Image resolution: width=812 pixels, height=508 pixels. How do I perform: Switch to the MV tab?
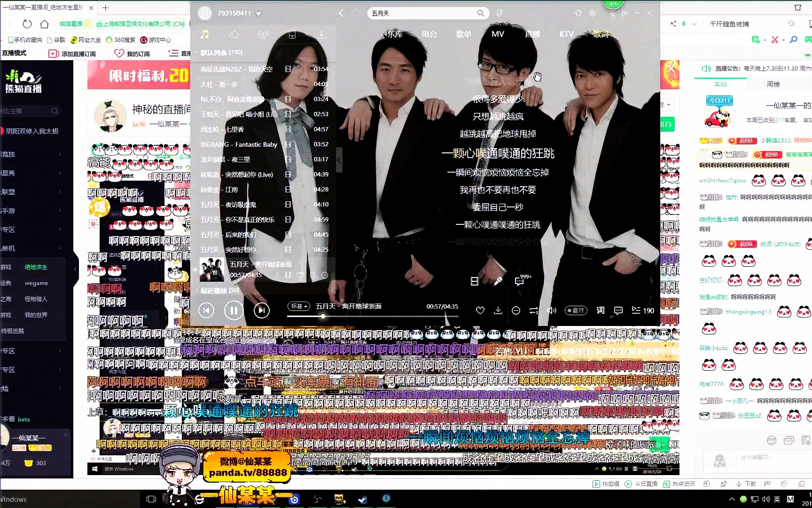coord(498,34)
